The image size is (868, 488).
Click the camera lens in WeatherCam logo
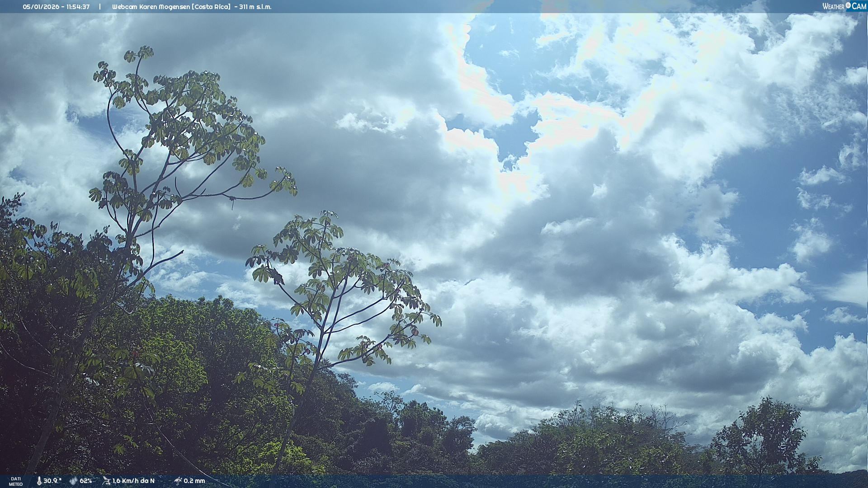click(x=848, y=5)
